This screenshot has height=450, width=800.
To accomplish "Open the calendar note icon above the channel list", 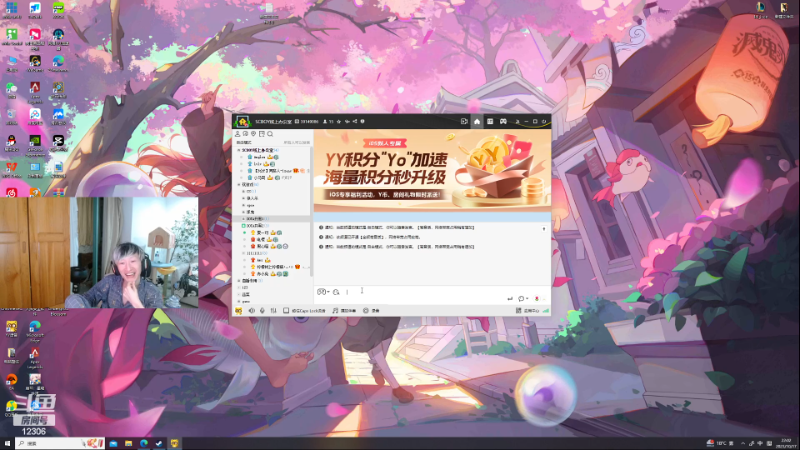I will point(262,134).
